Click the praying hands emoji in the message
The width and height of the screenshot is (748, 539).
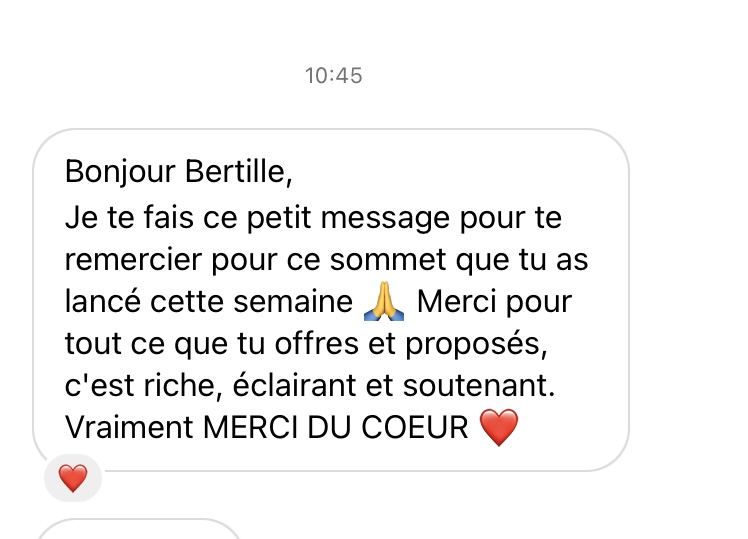[384, 301]
